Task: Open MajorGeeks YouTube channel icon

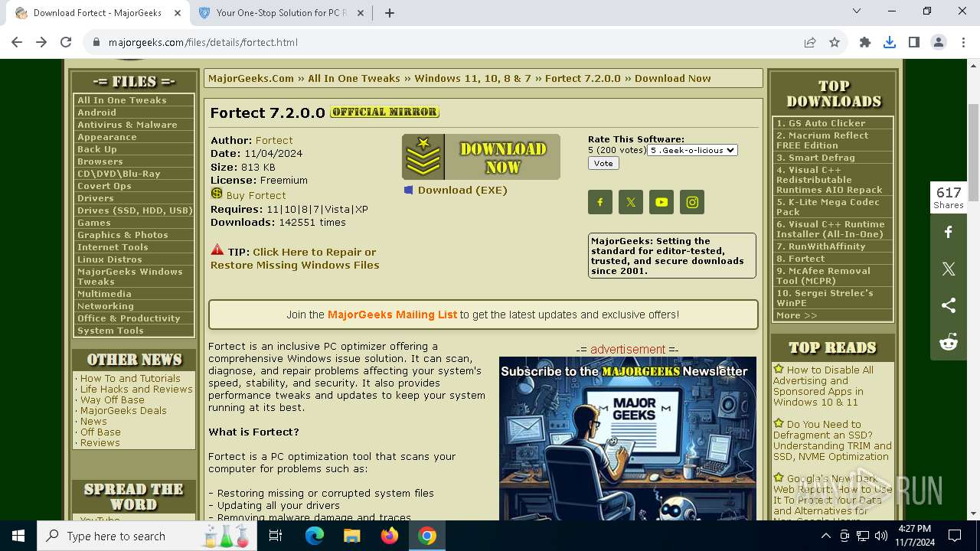Action: click(661, 202)
